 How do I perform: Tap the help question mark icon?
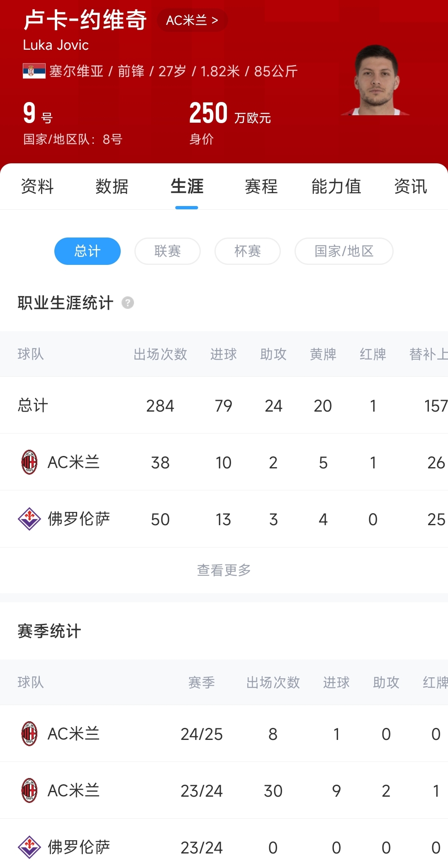128,303
